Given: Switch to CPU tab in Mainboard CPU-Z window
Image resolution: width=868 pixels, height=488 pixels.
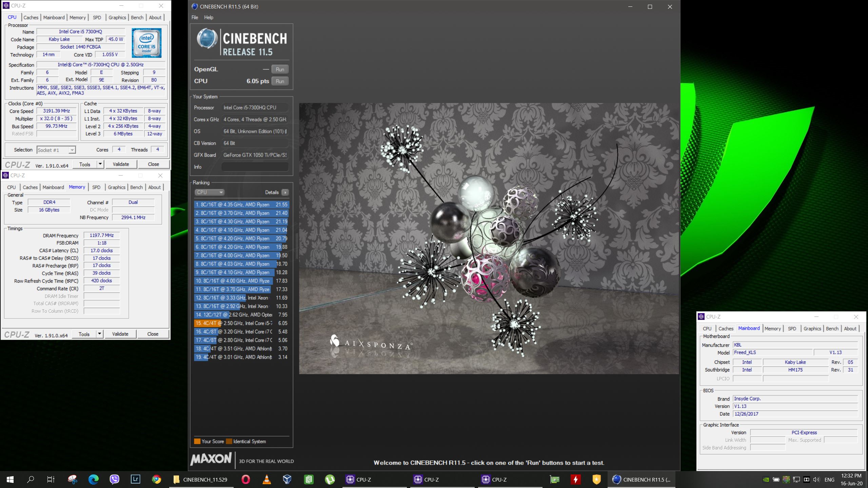Looking at the screenshot, I should [x=707, y=328].
